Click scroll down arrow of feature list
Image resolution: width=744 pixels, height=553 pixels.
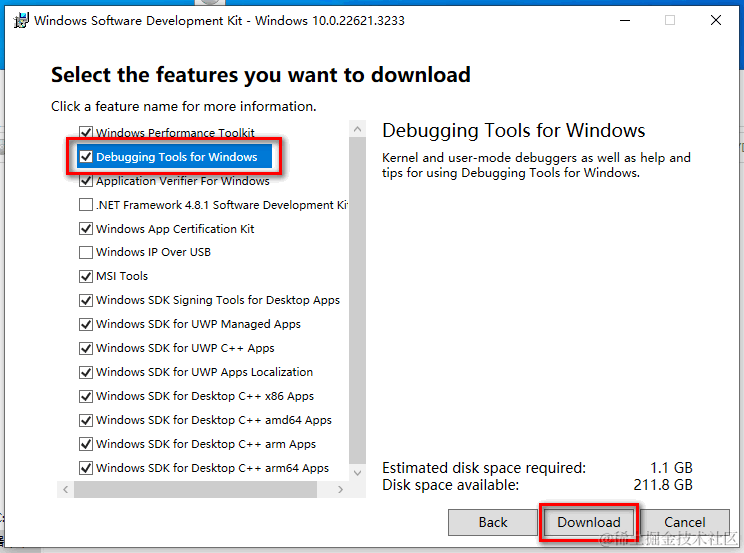[357, 473]
